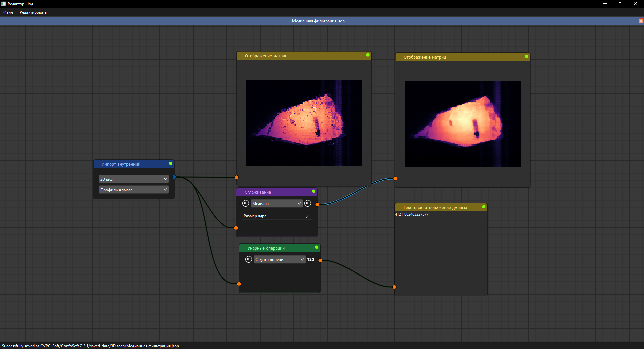Click the green status dot on the right Отображение матриц node

click(527, 56)
